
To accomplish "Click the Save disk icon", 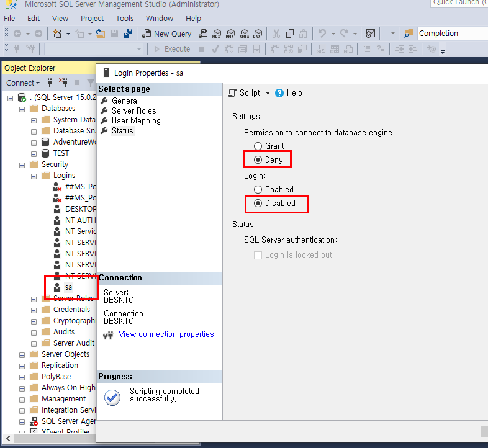I will pyautogui.click(x=114, y=34).
